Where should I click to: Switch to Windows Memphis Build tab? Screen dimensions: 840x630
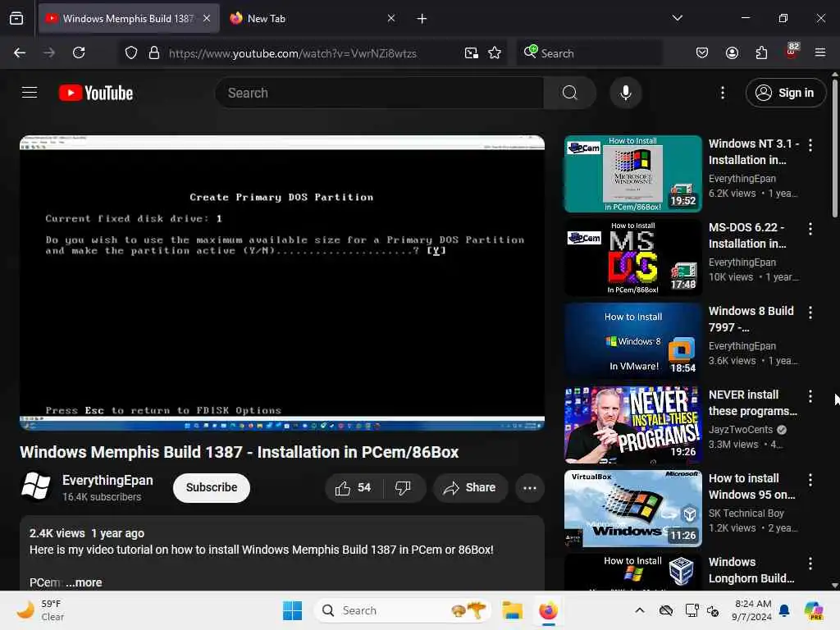129,19
